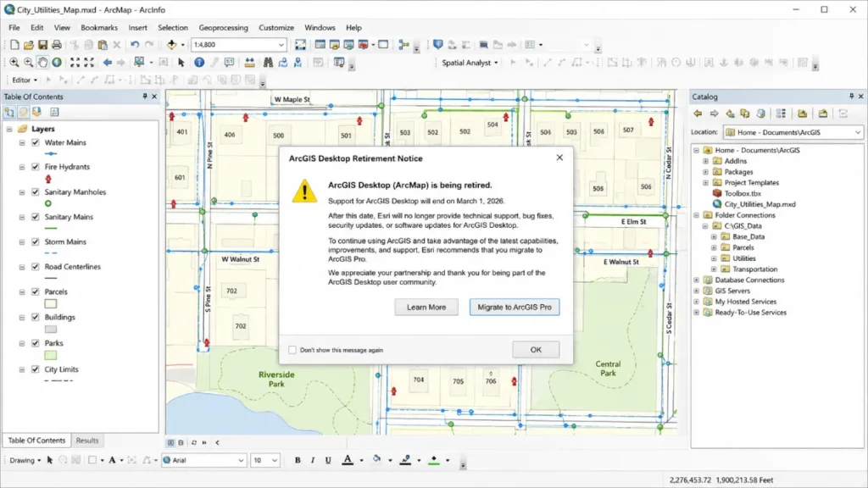The image size is (868, 488).
Task: Switch to the Results tab
Action: click(87, 441)
